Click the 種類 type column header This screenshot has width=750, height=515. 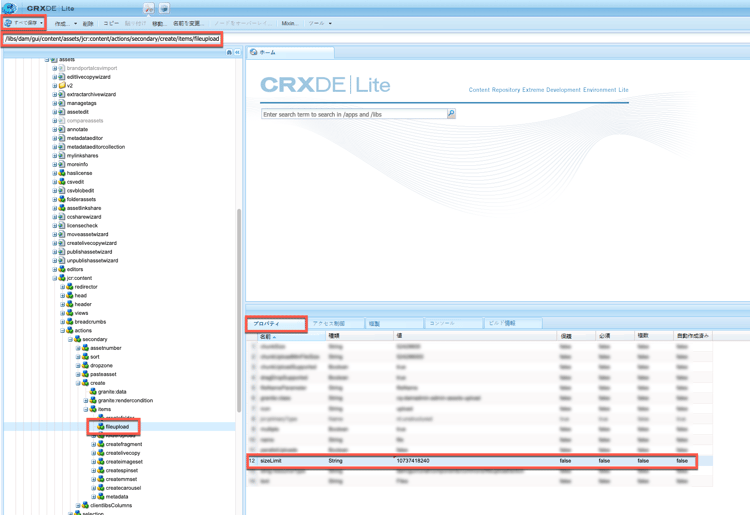pyautogui.click(x=360, y=336)
